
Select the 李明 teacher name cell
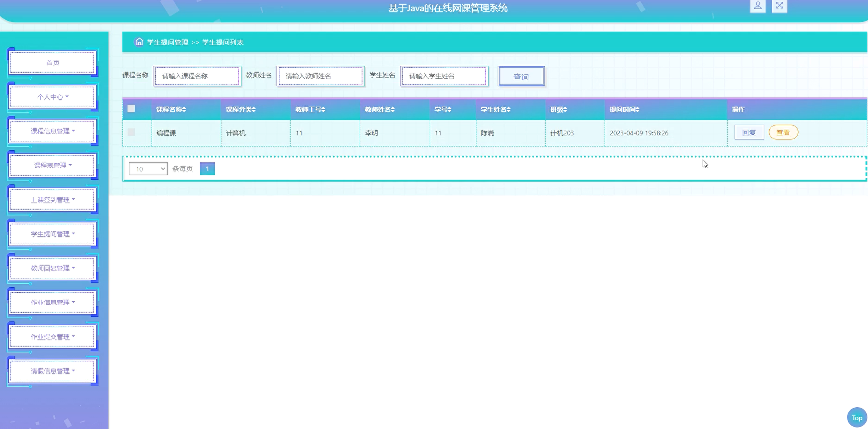[x=395, y=133]
